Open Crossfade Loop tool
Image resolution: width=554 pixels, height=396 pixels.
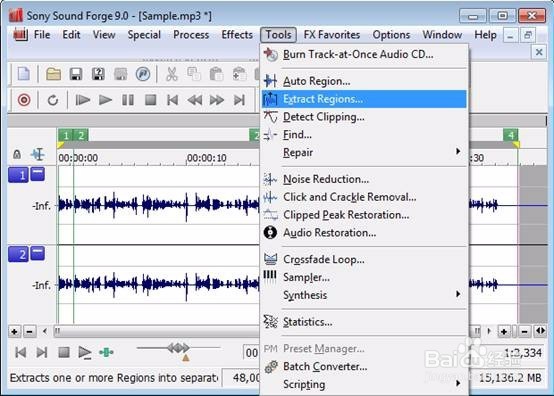(364, 259)
